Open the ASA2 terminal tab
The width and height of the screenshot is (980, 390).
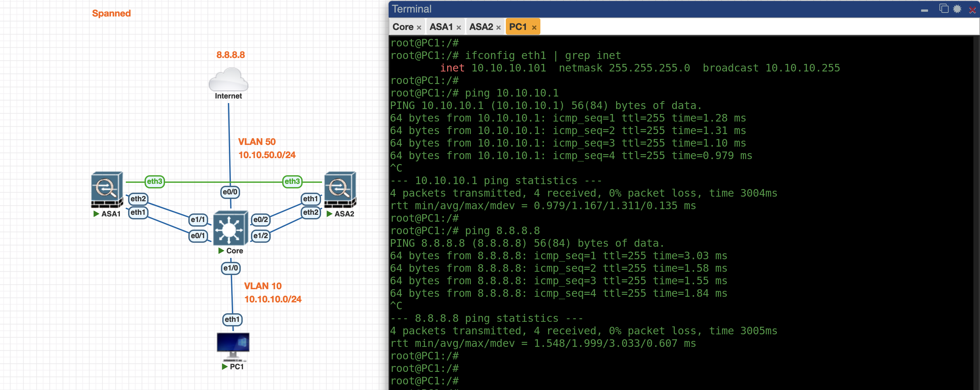(x=481, y=27)
